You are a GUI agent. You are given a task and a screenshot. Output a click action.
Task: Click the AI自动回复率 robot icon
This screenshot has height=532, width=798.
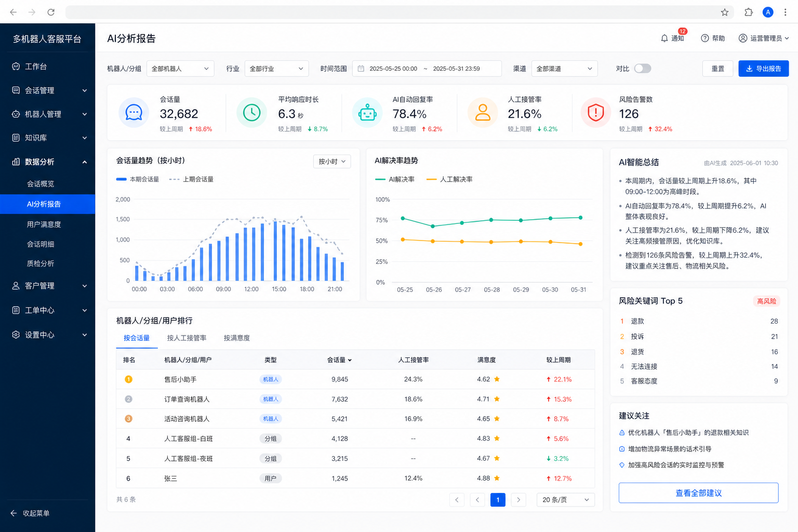(367, 112)
